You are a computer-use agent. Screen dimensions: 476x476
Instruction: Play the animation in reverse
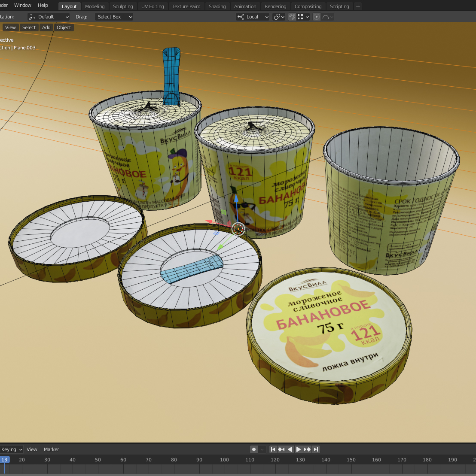pos(290,449)
